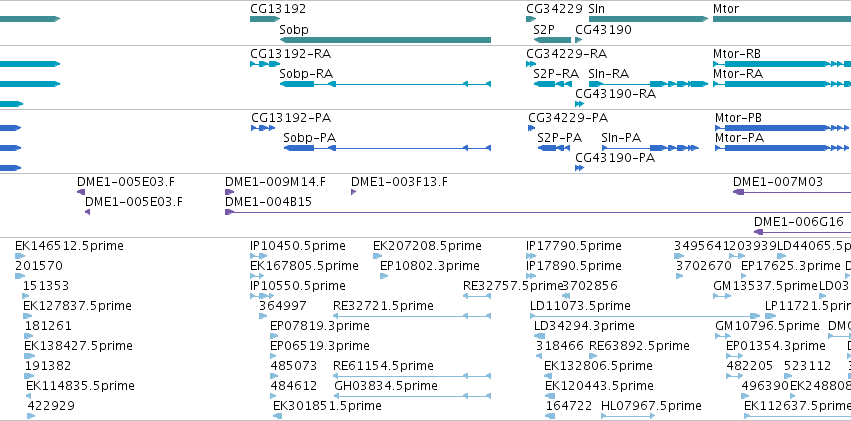Select the Sobp-RA transcript model
This screenshot has width=851, height=421.
[x=385, y=84]
